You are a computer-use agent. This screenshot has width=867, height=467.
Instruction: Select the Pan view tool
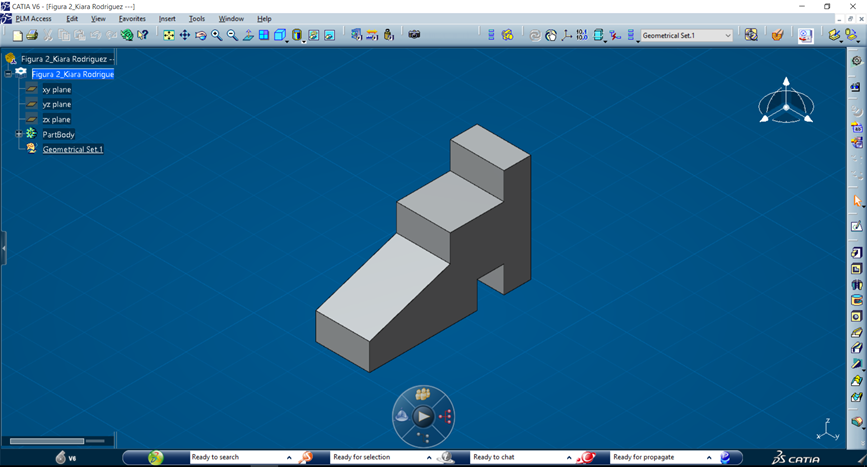pyautogui.click(x=185, y=35)
